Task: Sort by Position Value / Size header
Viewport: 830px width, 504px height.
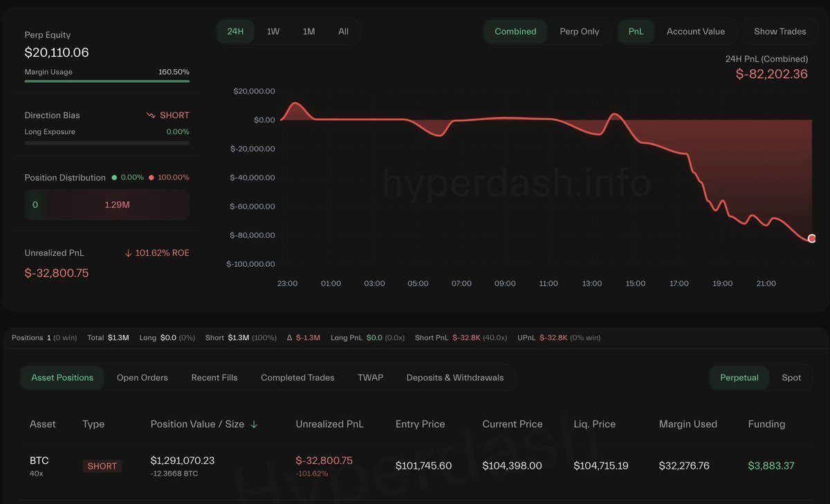Action: coord(197,424)
